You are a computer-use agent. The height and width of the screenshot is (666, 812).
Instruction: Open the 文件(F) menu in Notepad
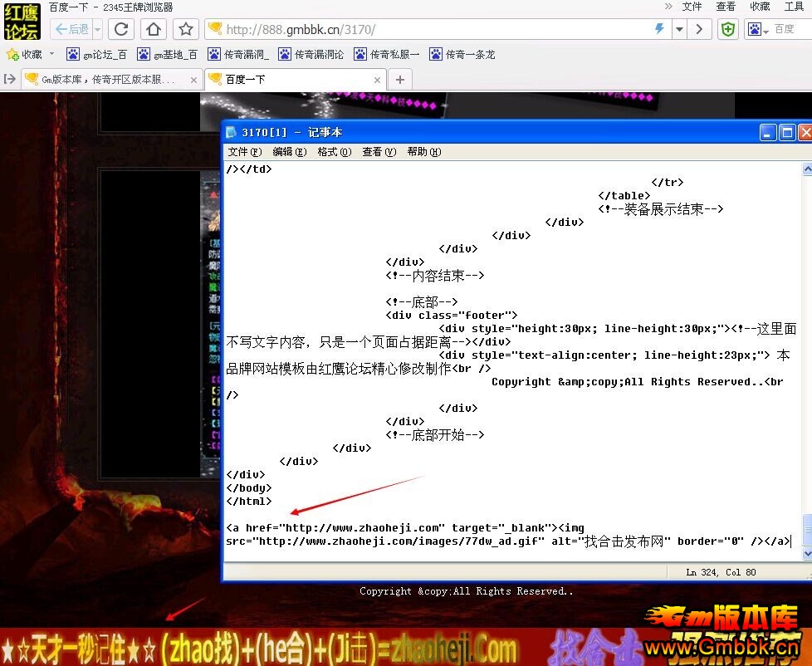[244, 152]
